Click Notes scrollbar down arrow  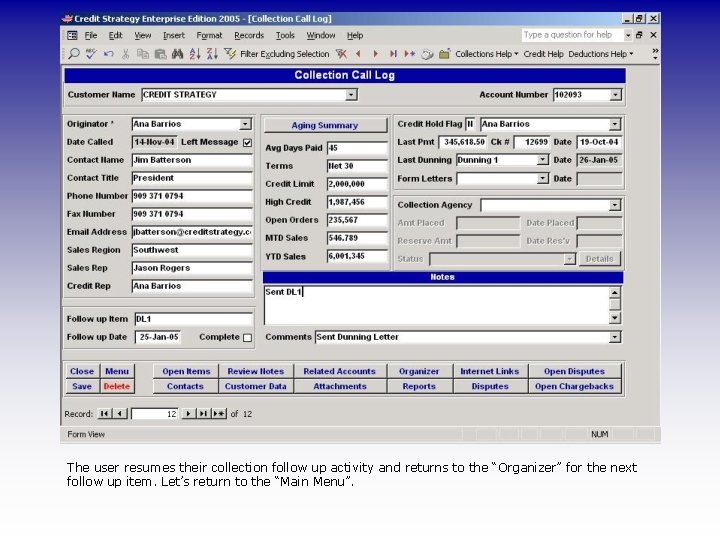pos(615,318)
